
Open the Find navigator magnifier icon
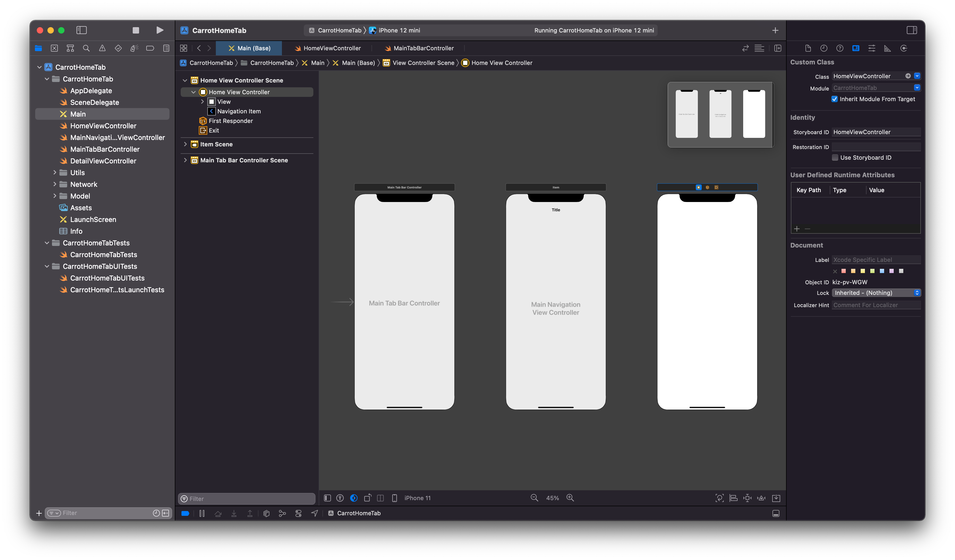86,48
